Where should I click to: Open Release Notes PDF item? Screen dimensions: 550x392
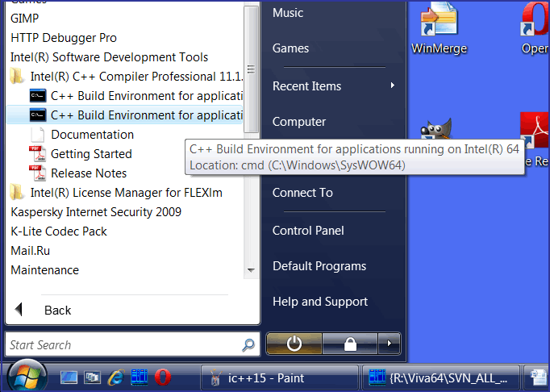pos(88,173)
